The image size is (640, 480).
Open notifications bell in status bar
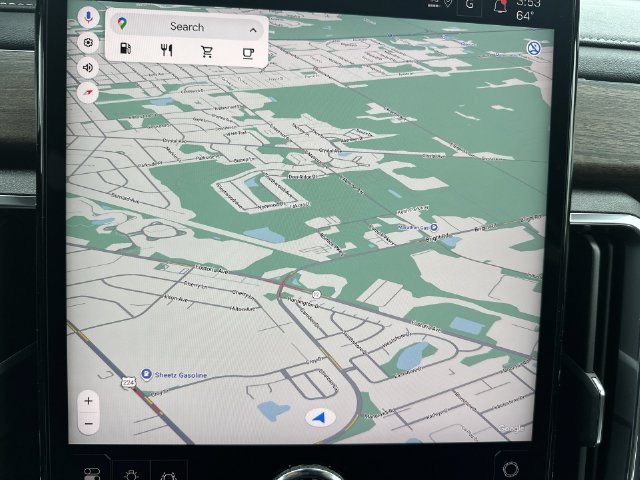click(x=500, y=5)
